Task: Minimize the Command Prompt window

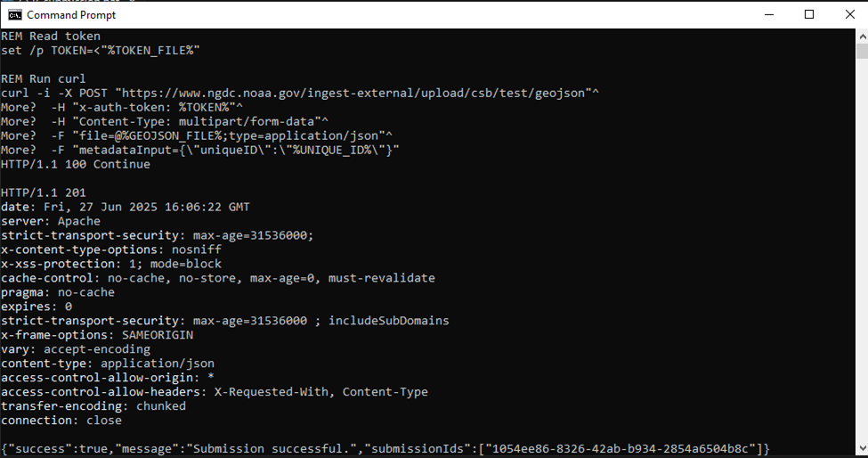Action: [768, 14]
